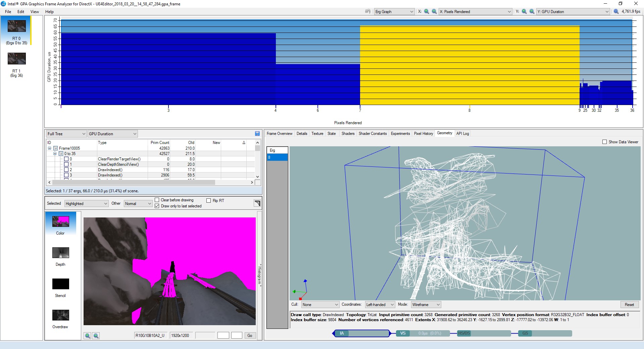Switch to the Texture tab
The width and height of the screenshot is (644, 349).
click(x=317, y=134)
